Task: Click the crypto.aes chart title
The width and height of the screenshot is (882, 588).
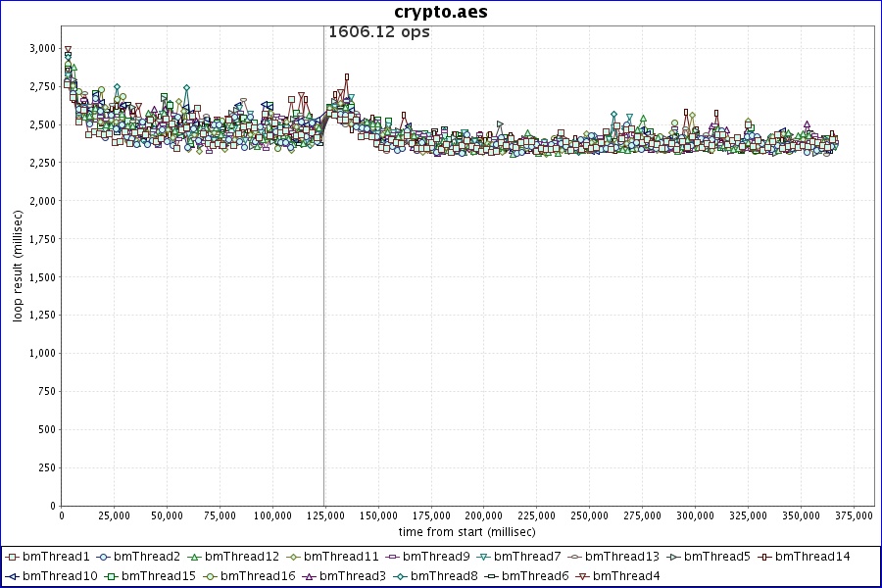Action: (441, 12)
